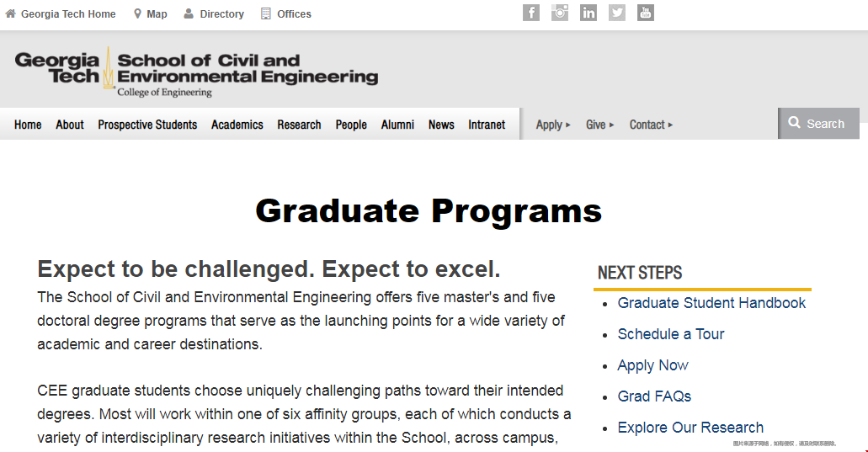Viewport: 868px width, 452px height.
Task: Open the Grad FAQs link
Action: tap(654, 396)
